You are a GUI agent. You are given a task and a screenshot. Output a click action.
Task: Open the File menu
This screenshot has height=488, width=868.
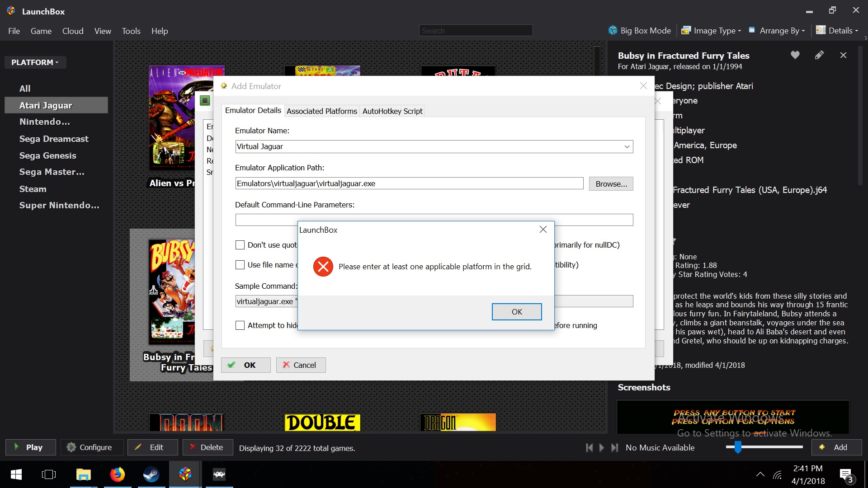14,31
